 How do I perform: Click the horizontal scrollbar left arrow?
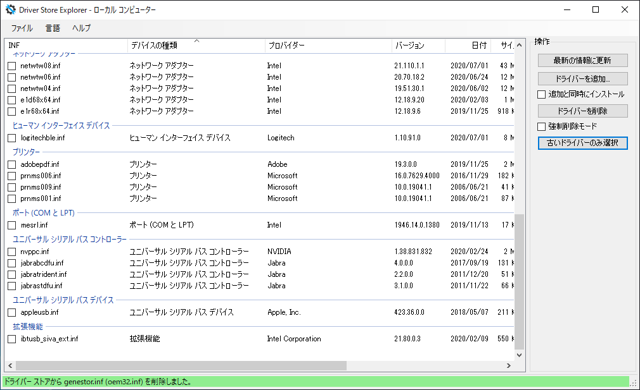coord(11,366)
